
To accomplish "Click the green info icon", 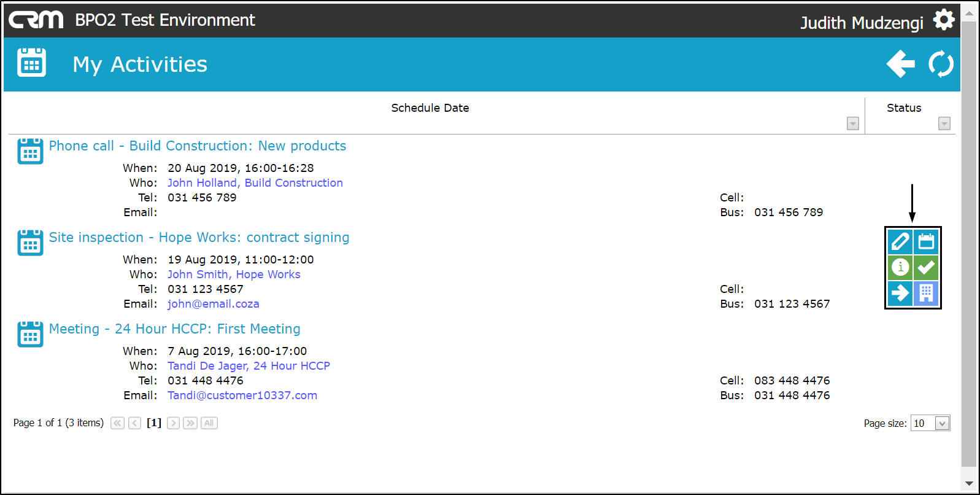I will (x=900, y=267).
